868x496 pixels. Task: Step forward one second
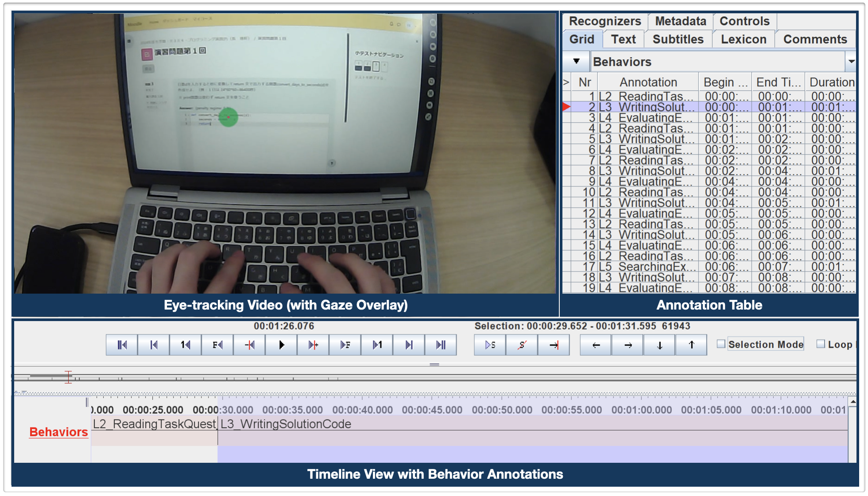coord(377,345)
